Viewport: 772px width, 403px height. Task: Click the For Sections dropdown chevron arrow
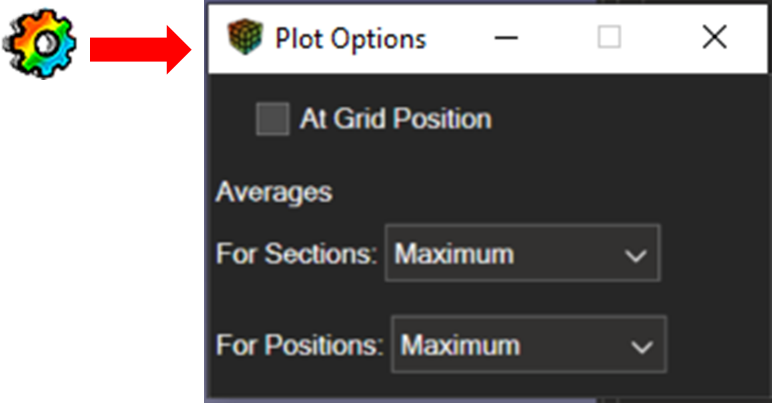(x=635, y=256)
